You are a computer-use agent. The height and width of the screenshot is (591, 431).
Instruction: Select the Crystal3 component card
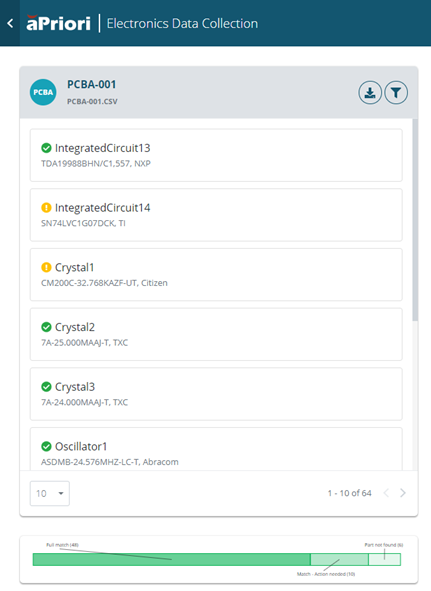(216, 394)
